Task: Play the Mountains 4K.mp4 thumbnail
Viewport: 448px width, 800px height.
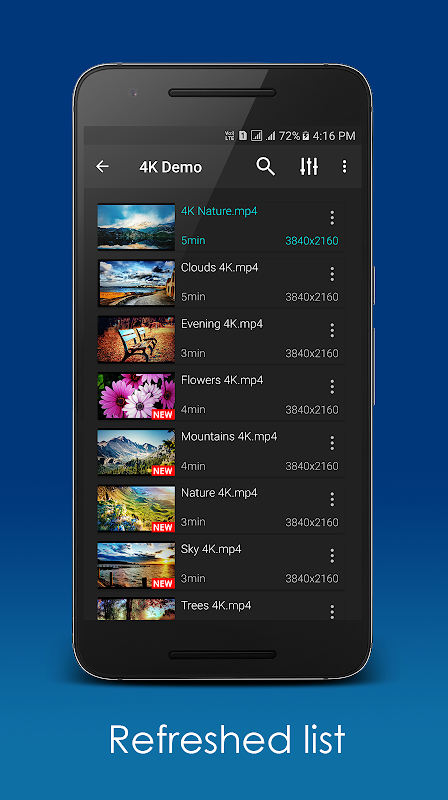Action: pos(136,452)
